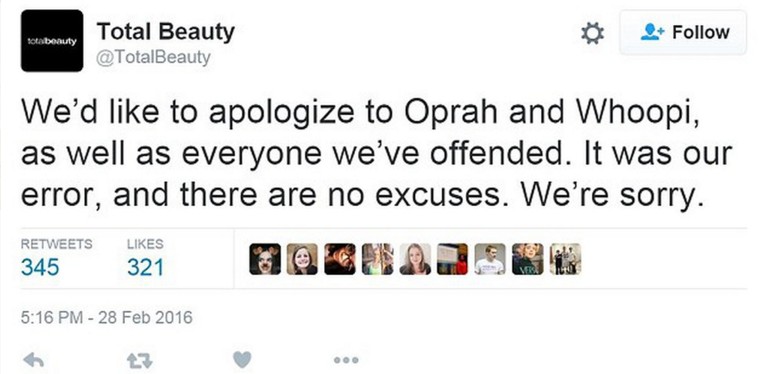Image resolution: width=761 pixels, height=374 pixels.
Task: Follow the Total Beauty account
Action: pyautogui.click(x=683, y=33)
